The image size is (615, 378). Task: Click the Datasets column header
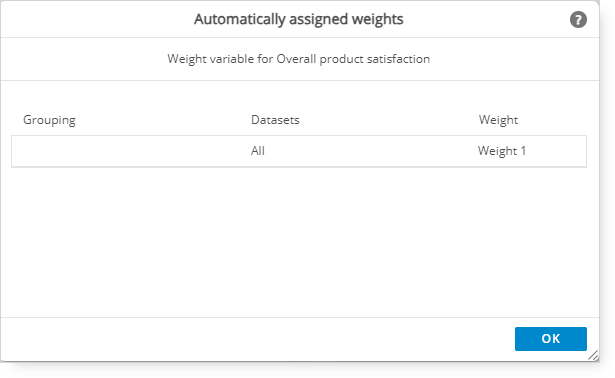point(275,120)
